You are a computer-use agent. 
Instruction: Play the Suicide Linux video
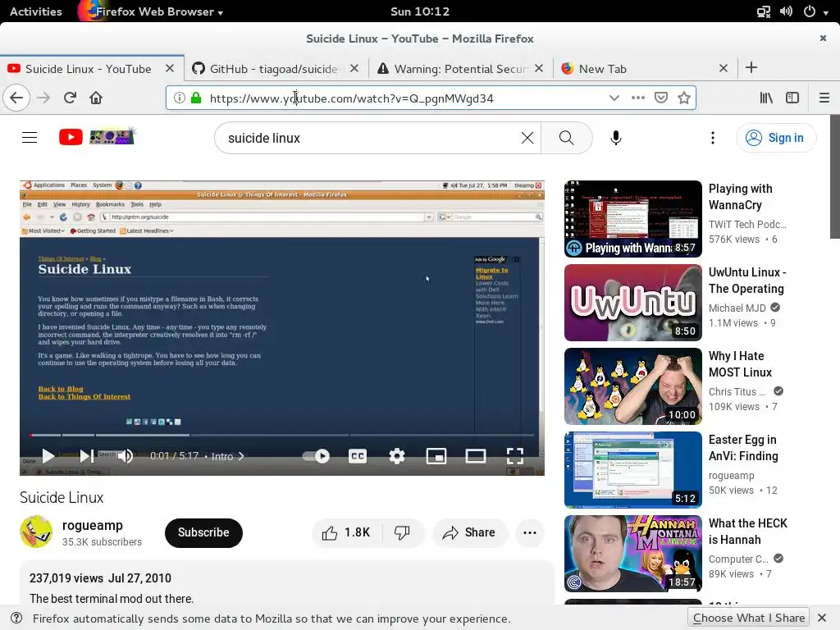tap(48, 456)
